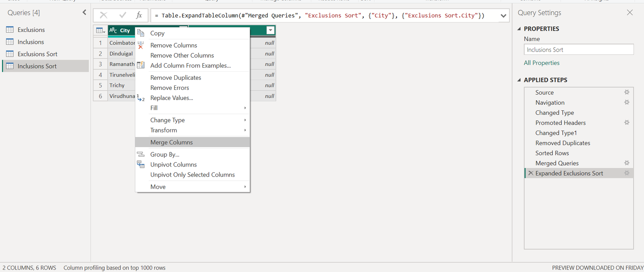This screenshot has width=644, height=272.
Task: Open the filter dropdown on the second column
Action: 270,30
